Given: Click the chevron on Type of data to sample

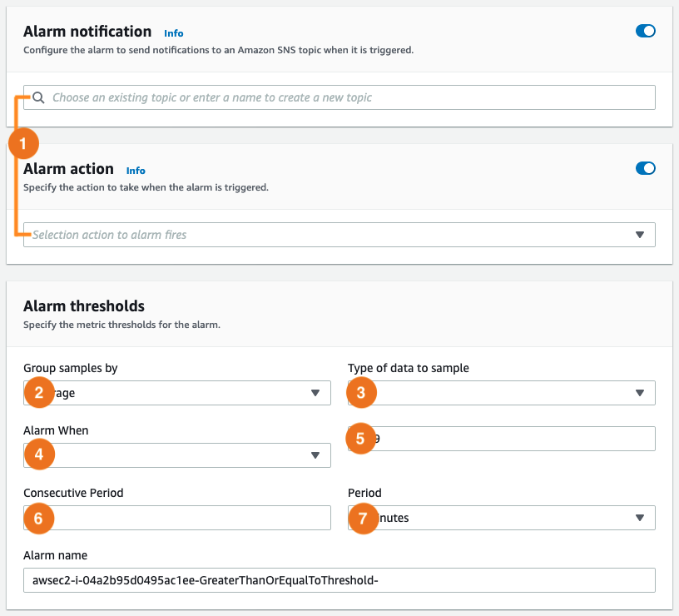Looking at the screenshot, I should point(641,392).
